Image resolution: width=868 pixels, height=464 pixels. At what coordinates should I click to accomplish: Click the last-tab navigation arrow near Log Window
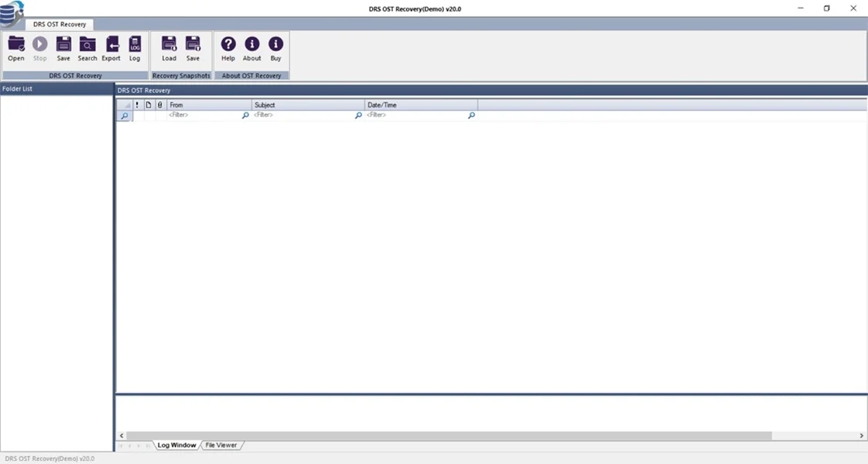(x=148, y=445)
